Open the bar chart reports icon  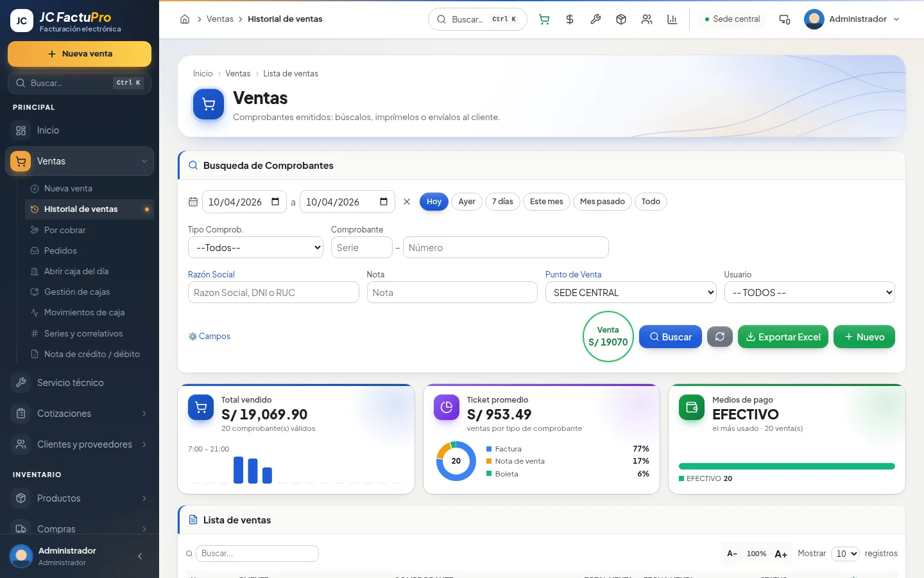[672, 19]
